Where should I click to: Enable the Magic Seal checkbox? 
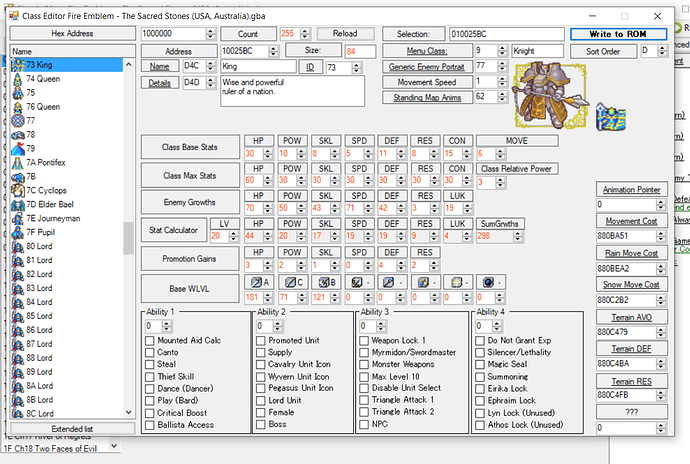pos(480,365)
